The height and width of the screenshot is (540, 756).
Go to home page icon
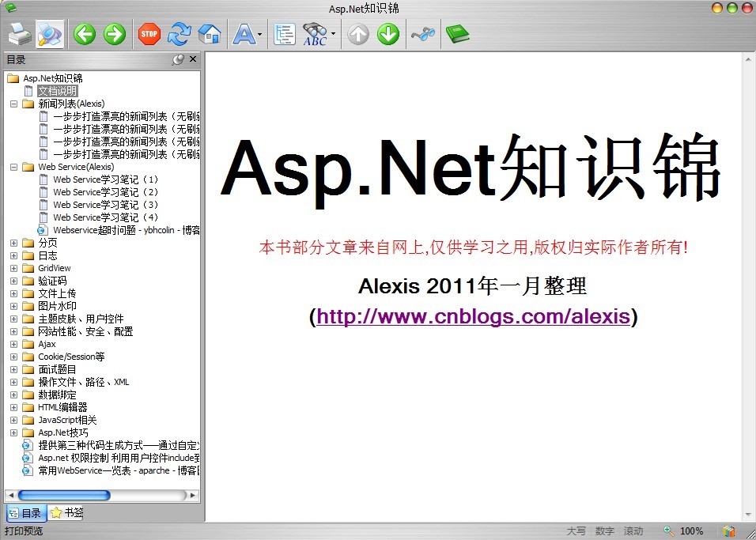pyautogui.click(x=210, y=34)
